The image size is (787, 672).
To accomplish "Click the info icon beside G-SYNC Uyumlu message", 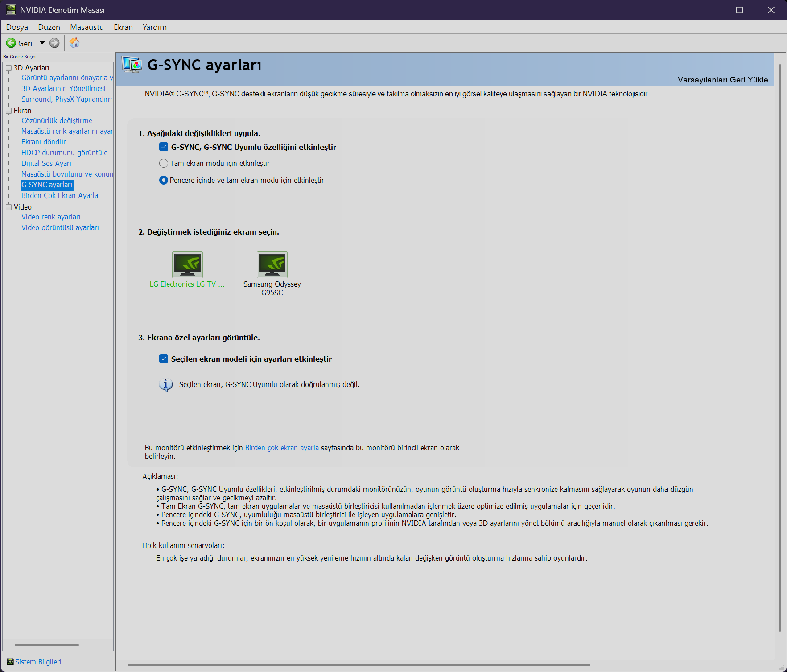I will point(165,385).
